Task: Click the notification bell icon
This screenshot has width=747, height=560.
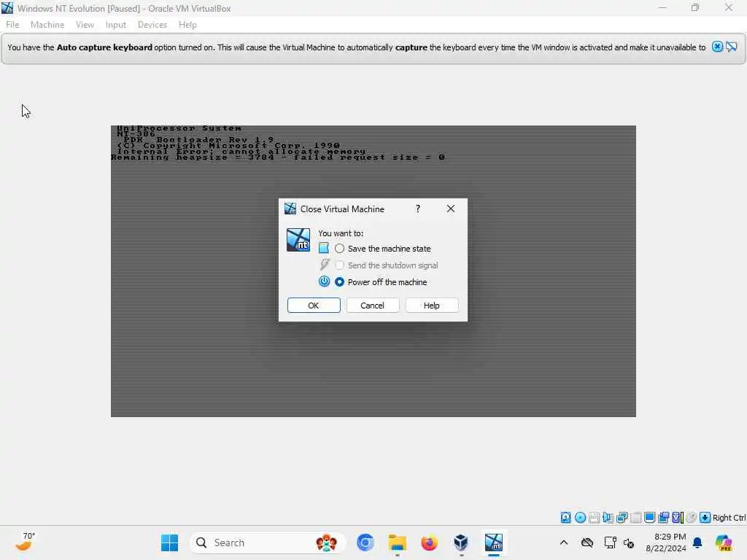Action: (x=697, y=542)
